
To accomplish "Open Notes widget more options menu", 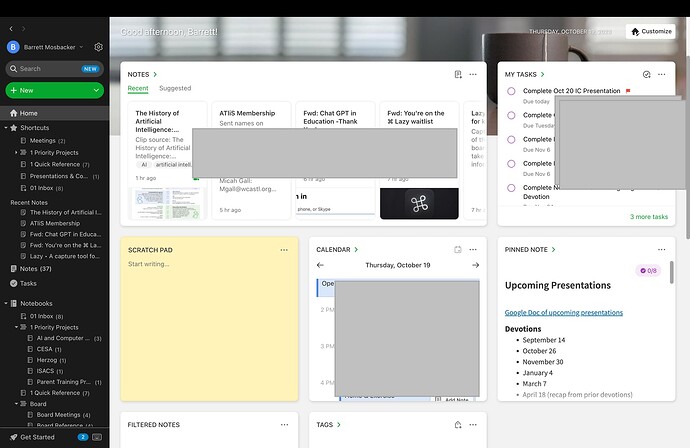I will point(473,74).
